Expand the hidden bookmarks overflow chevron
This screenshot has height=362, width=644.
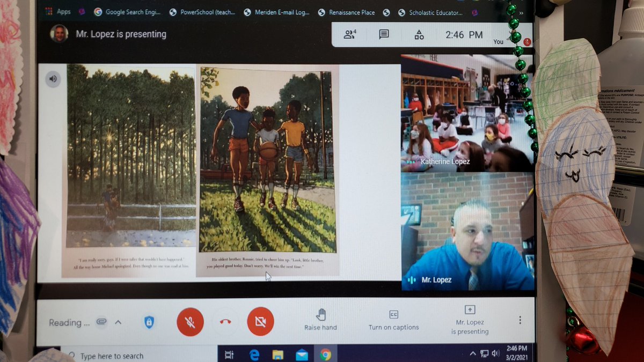point(521,12)
